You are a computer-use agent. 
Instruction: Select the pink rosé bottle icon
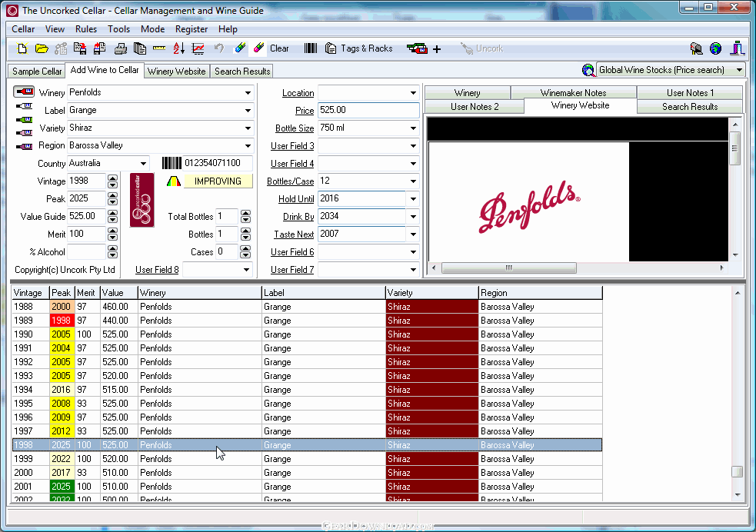tap(24, 133)
